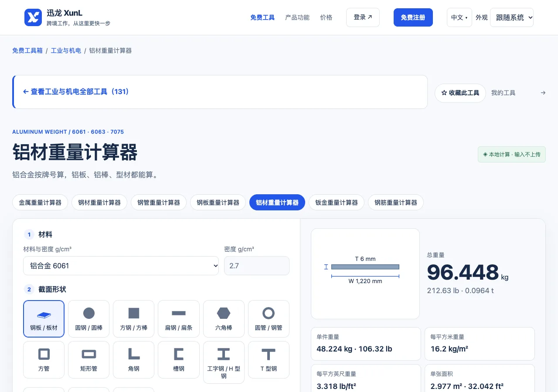The width and height of the screenshot is (558, 392).
Task: Open the 中文 language dropdown
Action: 459,17
